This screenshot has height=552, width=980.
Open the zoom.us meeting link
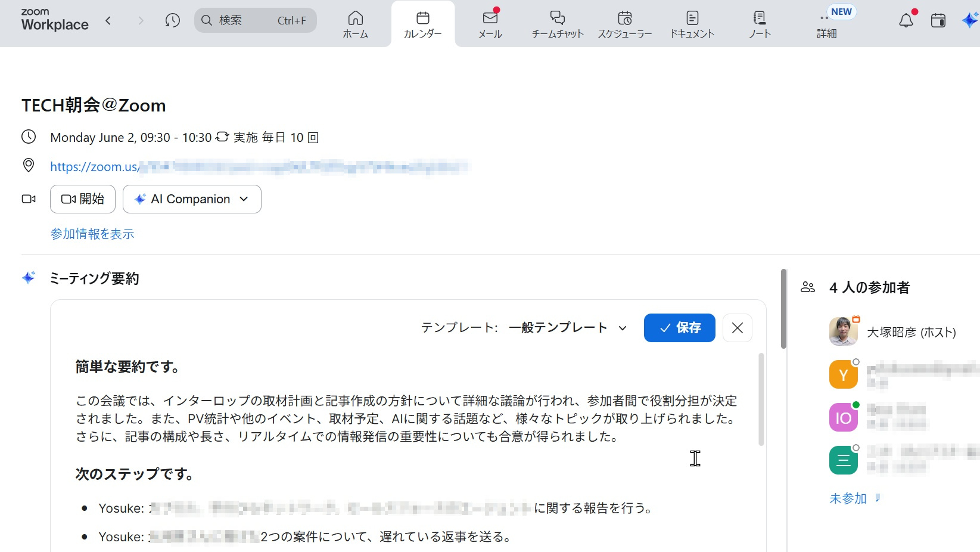[x=260, y=167]
